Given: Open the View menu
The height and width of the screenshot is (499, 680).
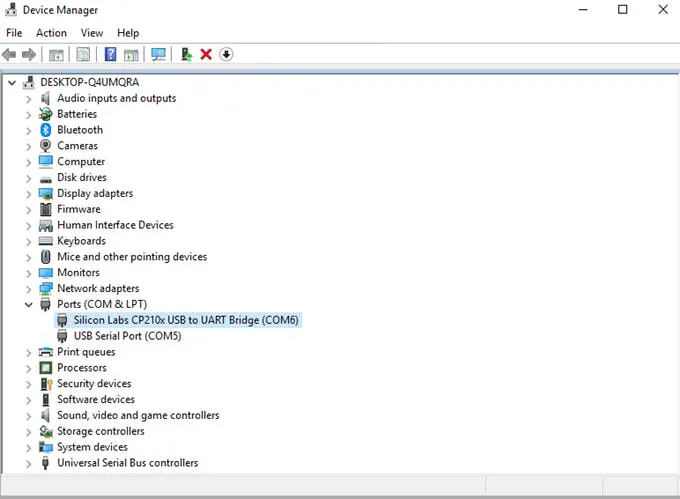Looking at the screenshot, I should (x=92, y=33).
